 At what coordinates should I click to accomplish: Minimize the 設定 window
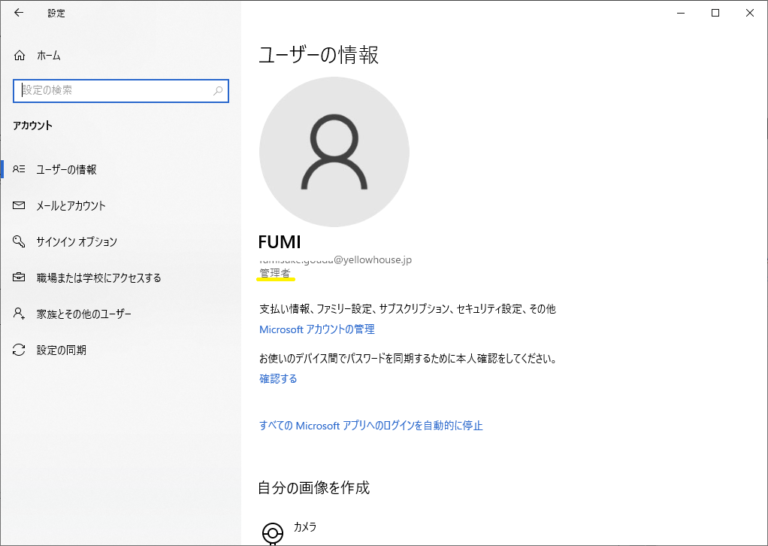coord(678,13)
